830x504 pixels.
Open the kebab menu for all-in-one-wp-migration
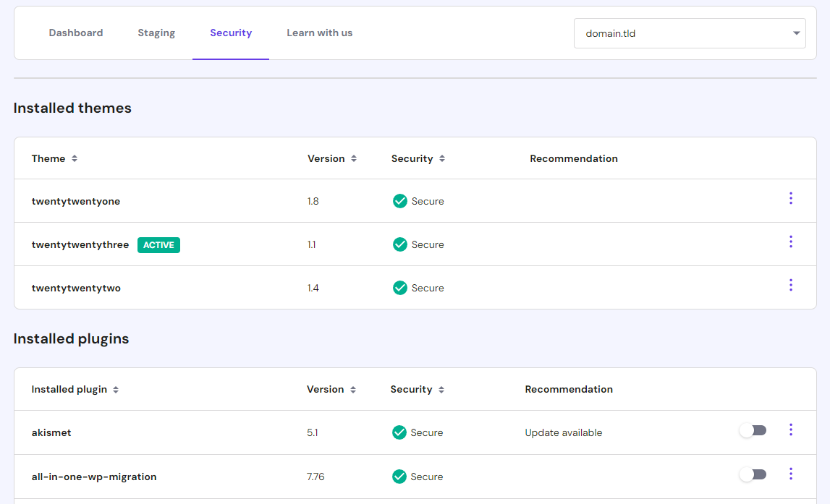(x=790, y=474)
